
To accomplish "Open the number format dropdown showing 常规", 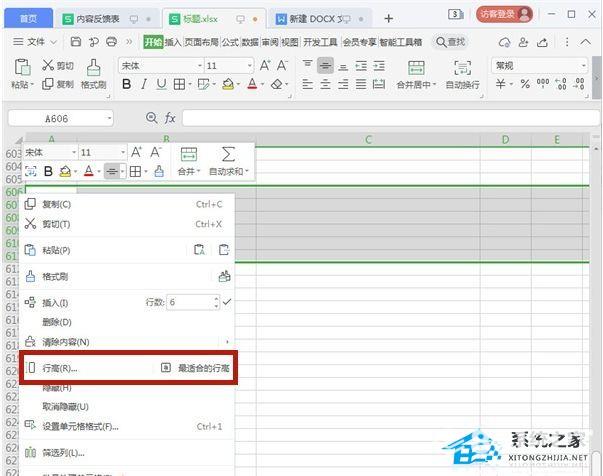I will click(583, 66).
